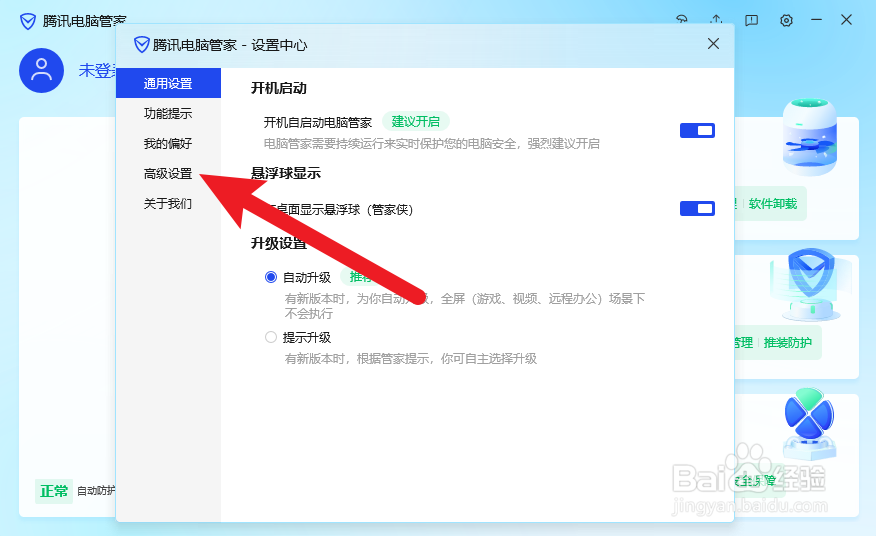Click the 建议开启 green tag

coord(416,121)
